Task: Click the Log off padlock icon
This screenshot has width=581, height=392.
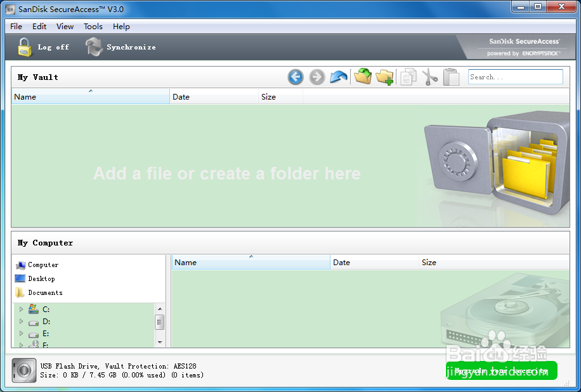Action: (25, 47)
